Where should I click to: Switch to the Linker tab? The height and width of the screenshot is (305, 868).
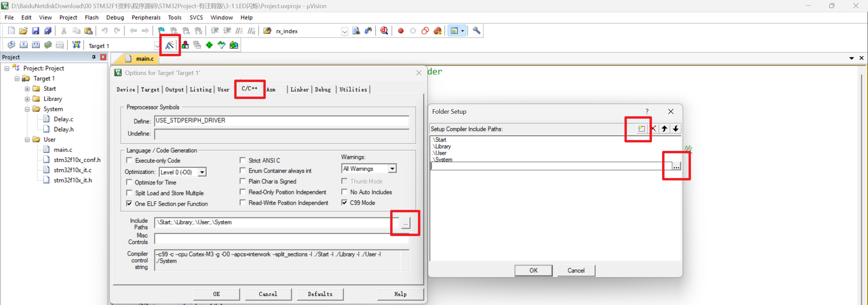coord(299,89)
